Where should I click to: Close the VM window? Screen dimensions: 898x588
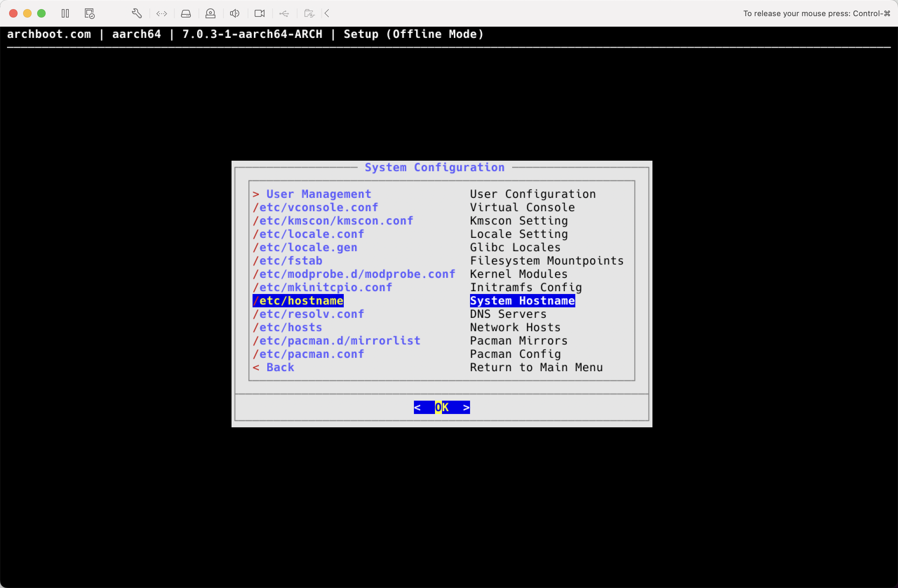[13, 14]
